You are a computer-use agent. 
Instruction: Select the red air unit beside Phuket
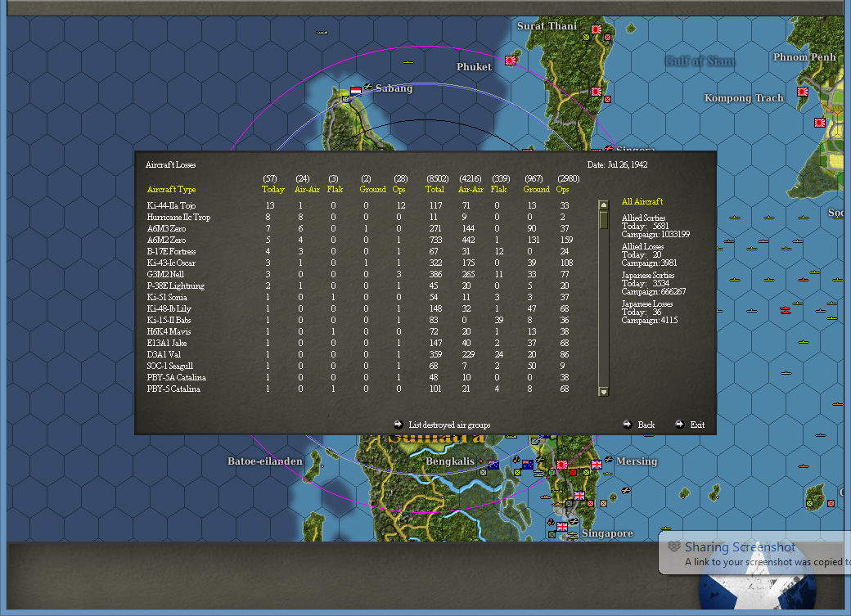click(x=510, y=61)
